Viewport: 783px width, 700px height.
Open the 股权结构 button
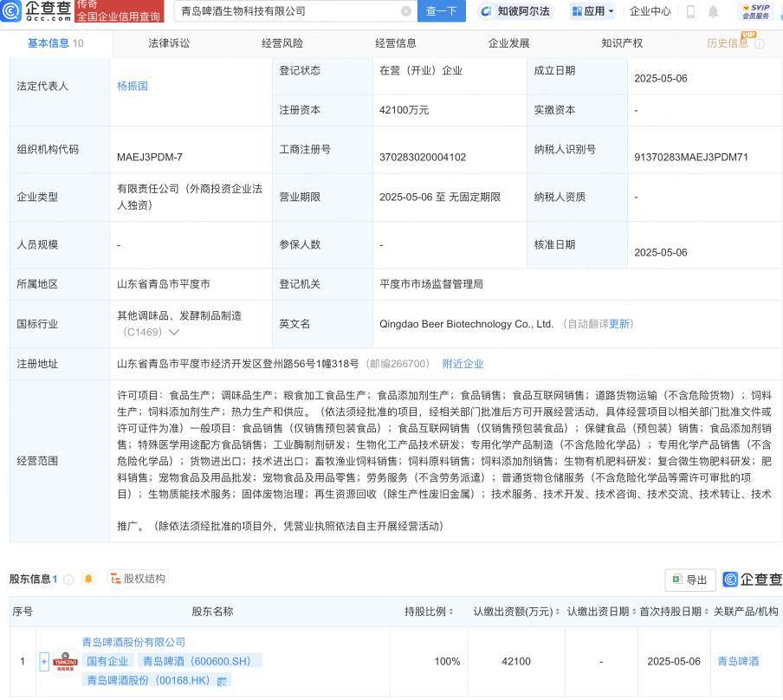tap(138, 579)
